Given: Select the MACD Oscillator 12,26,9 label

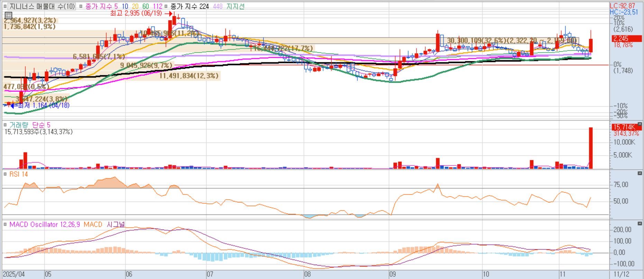Looking at the screenshot, I should click(45, 224).
